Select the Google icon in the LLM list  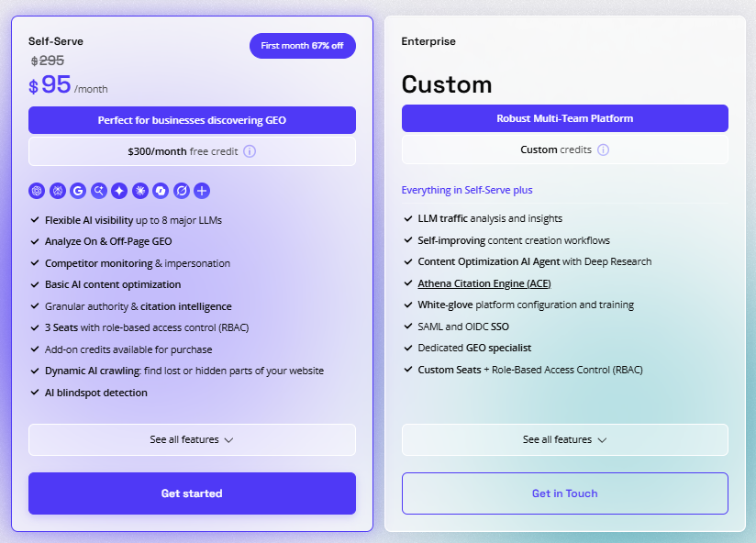79,191
